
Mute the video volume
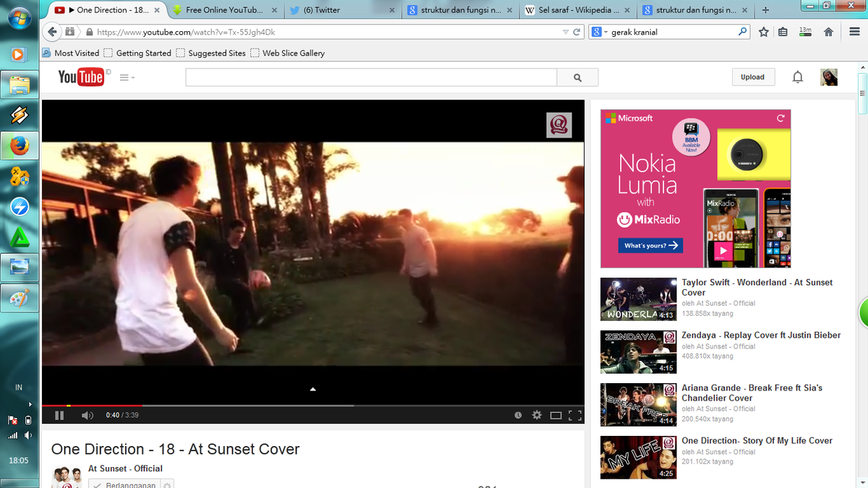(x=87, y=416)
